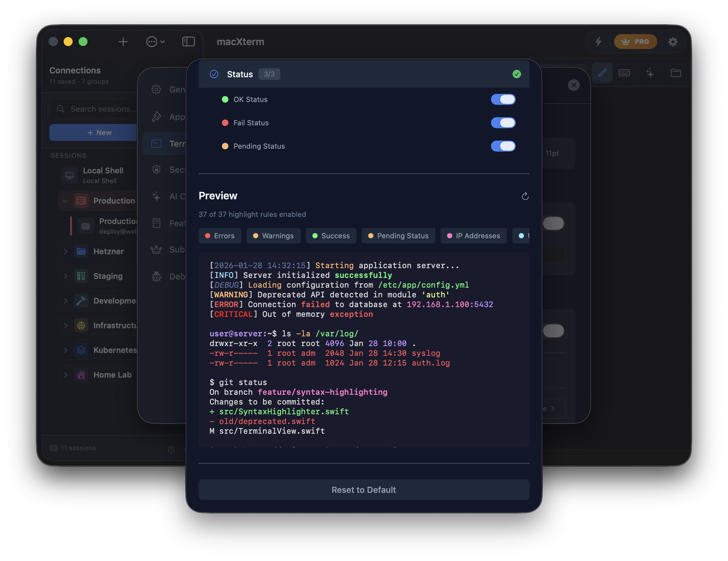Expand the Staging group chevron

[x=65, y=276]
